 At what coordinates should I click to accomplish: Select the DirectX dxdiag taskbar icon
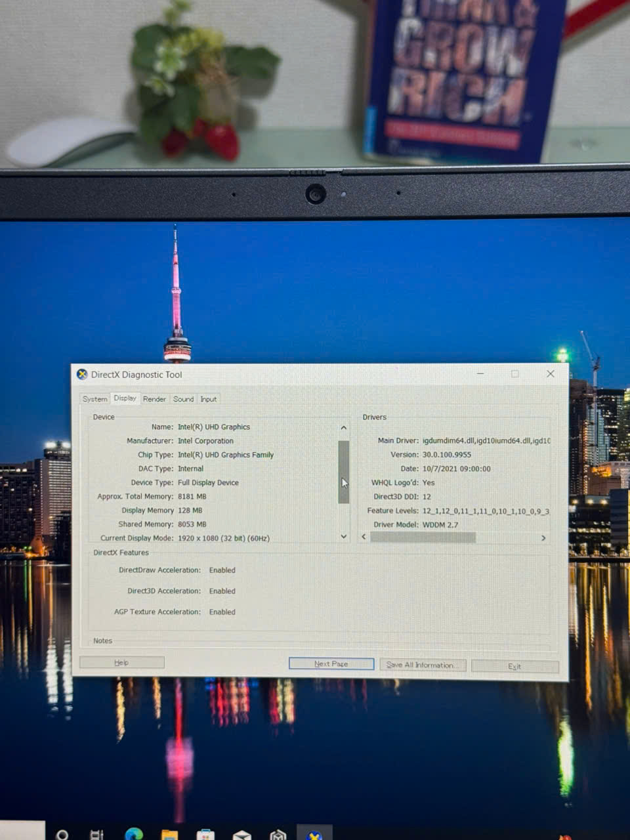click(x=314, y=835)
